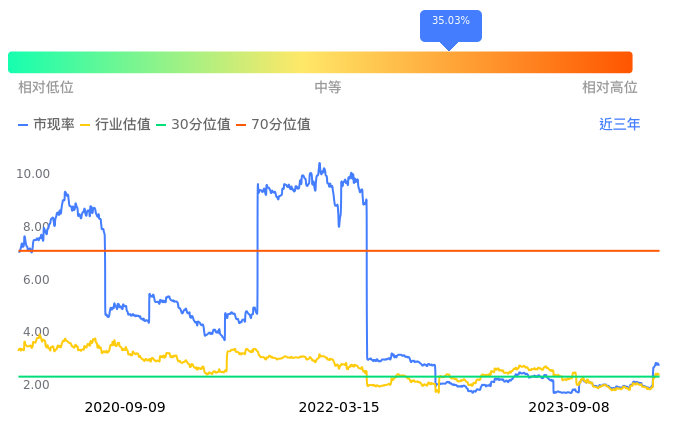Viewport: 686px width, 442px height.
Task: Click the 4.00 y-axis value
Action: [36, 332]
